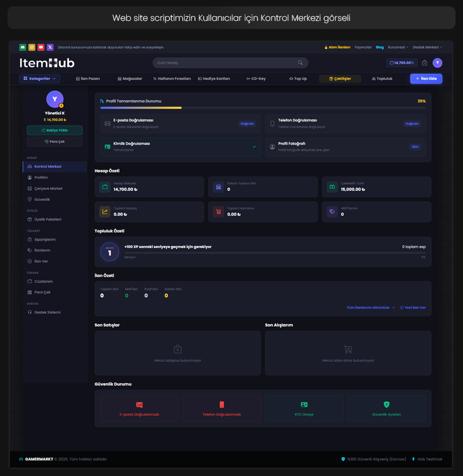Open the Instagram social icon

(32, 47)
